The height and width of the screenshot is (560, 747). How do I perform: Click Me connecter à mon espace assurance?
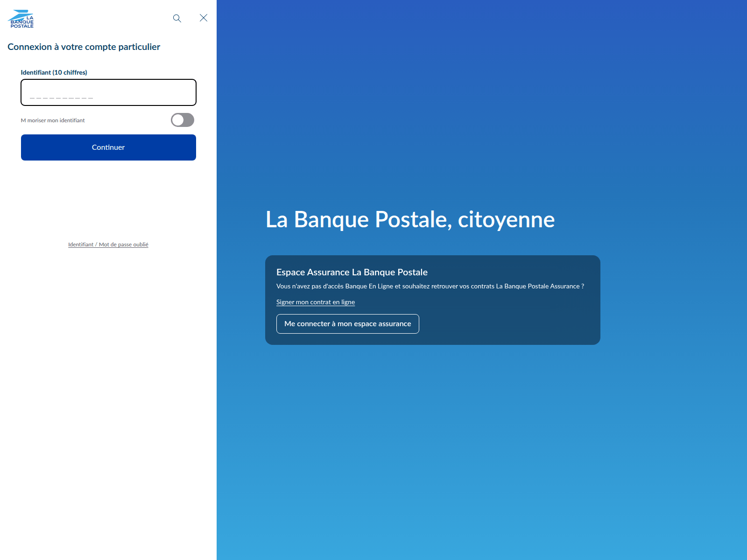[348, 324]
